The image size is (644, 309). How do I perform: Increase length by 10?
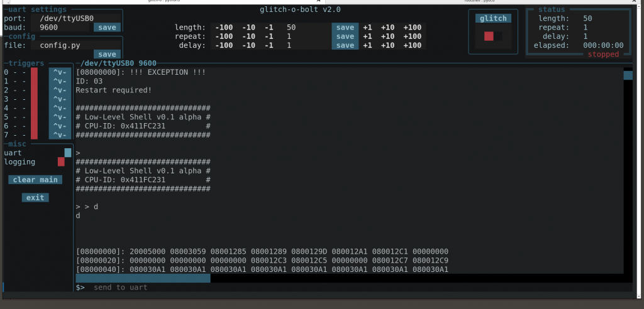[388, 28]
